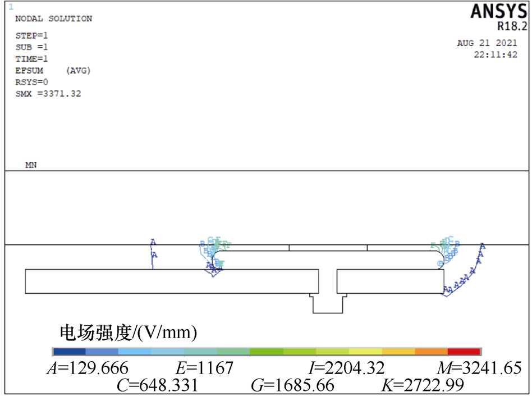Click the TIME=1 label

(31, 59)
